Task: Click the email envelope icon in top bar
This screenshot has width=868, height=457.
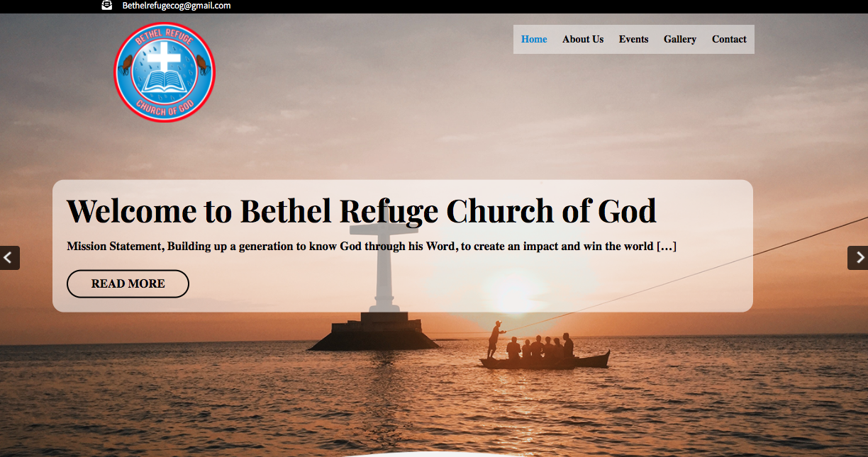Action: (107, 5)
